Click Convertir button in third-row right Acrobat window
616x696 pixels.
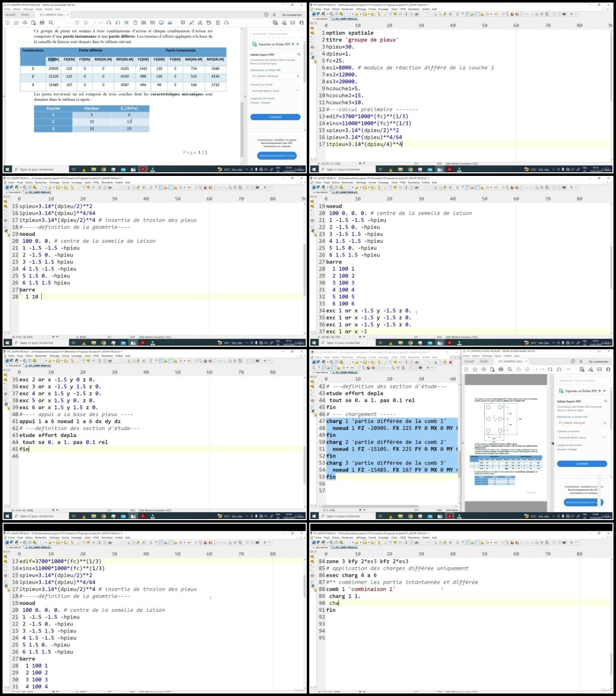tap(582, 464)
